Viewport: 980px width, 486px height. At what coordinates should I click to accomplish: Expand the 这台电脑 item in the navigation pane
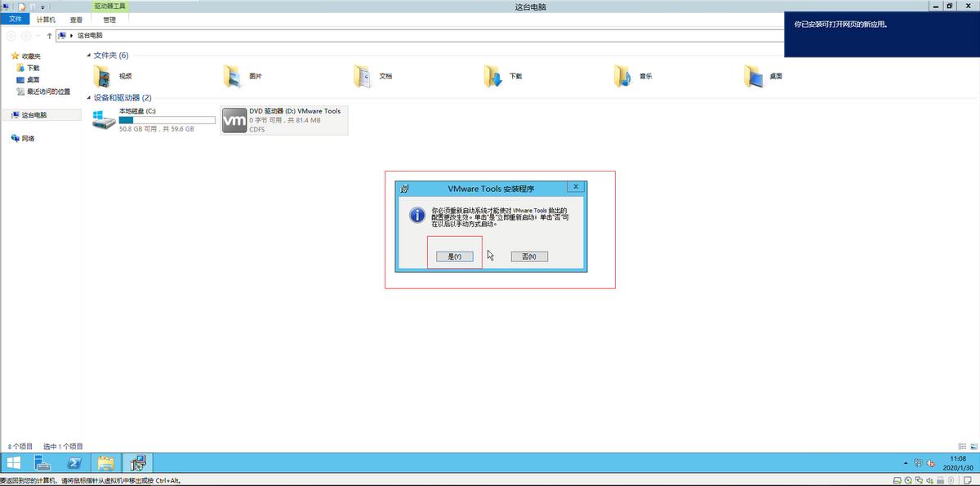point(7,114)
